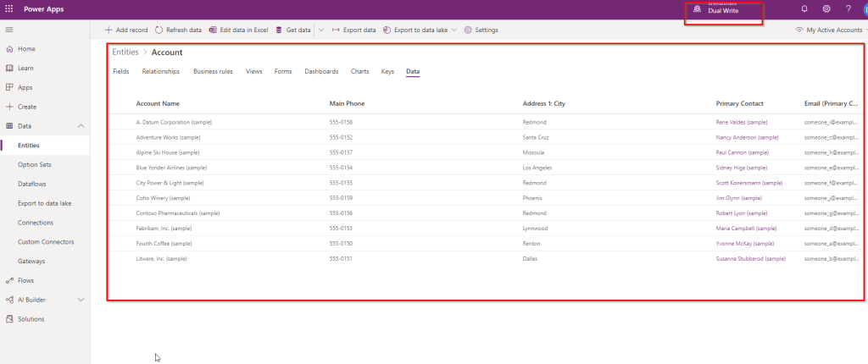Expand the Export to data lake dropdown
The width and height of the screenshot is (868, 364).
click(454, 30)
